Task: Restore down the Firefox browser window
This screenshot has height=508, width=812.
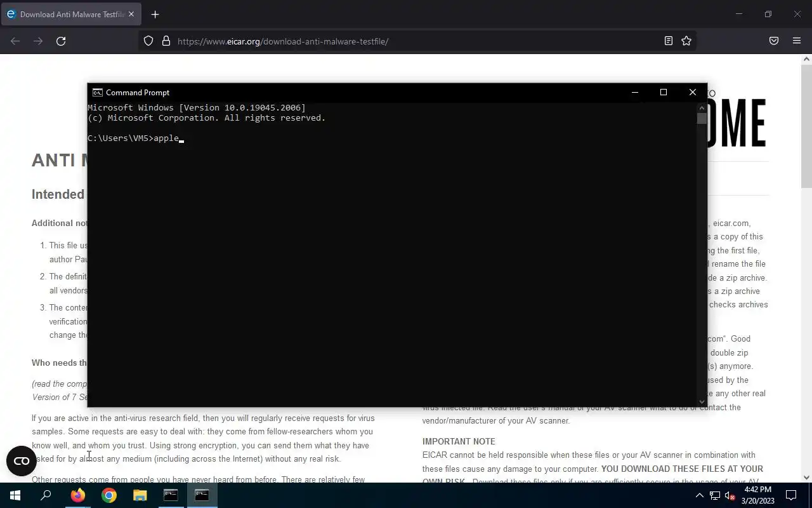Action: (x=768, y=14)
